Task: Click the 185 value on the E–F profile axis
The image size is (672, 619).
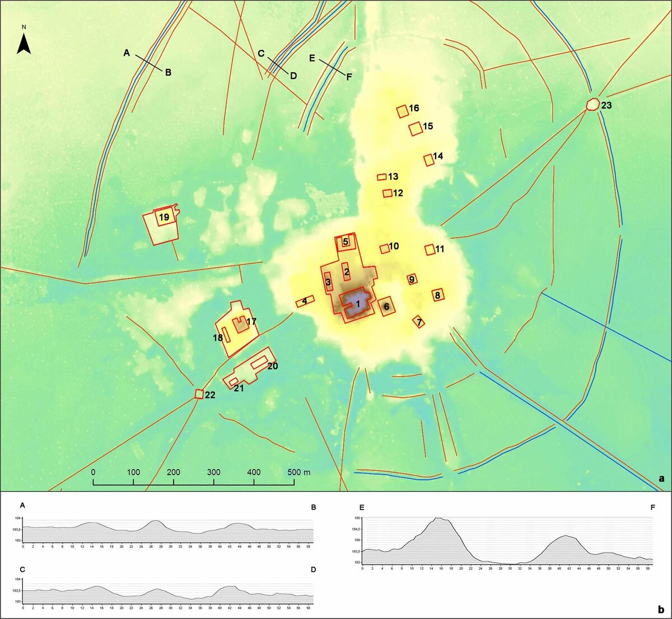Action: (x=357, y=518)
